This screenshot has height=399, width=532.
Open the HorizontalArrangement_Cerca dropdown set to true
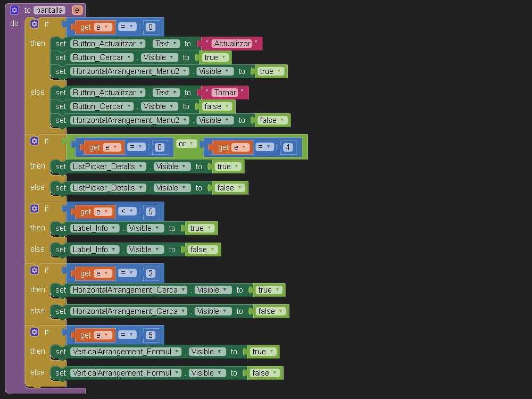click(x=129, y=290)
